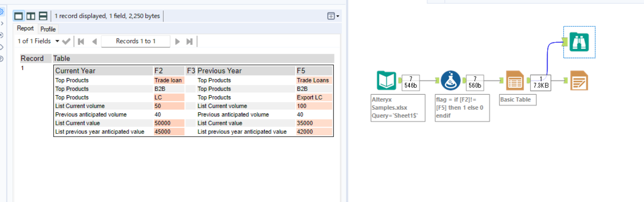Select the Browse tool with binoculars icon
The width and height of the screenshot is (644, 202).
coord(579,42)
